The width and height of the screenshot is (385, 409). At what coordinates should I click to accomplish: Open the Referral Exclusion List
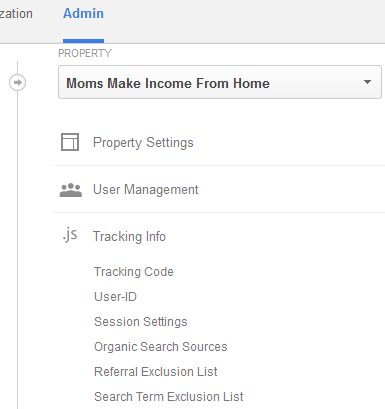point(156,372)
